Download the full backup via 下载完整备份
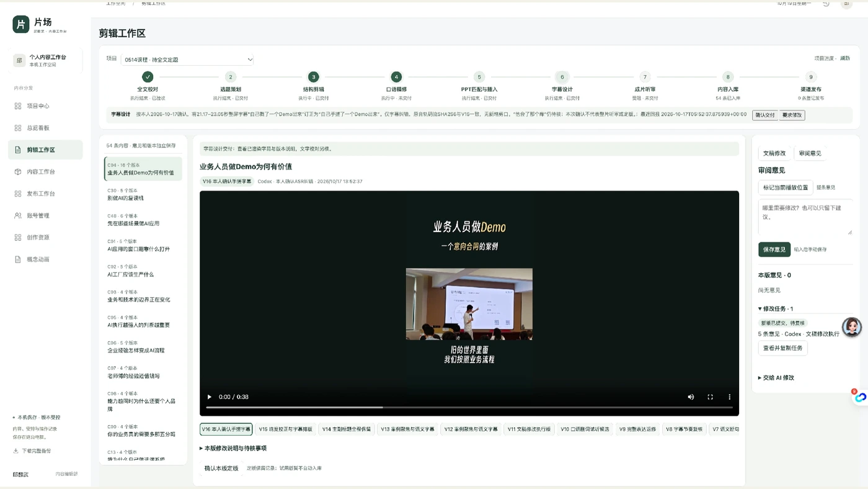Screen dimensions: 868x489 point(32,451)
